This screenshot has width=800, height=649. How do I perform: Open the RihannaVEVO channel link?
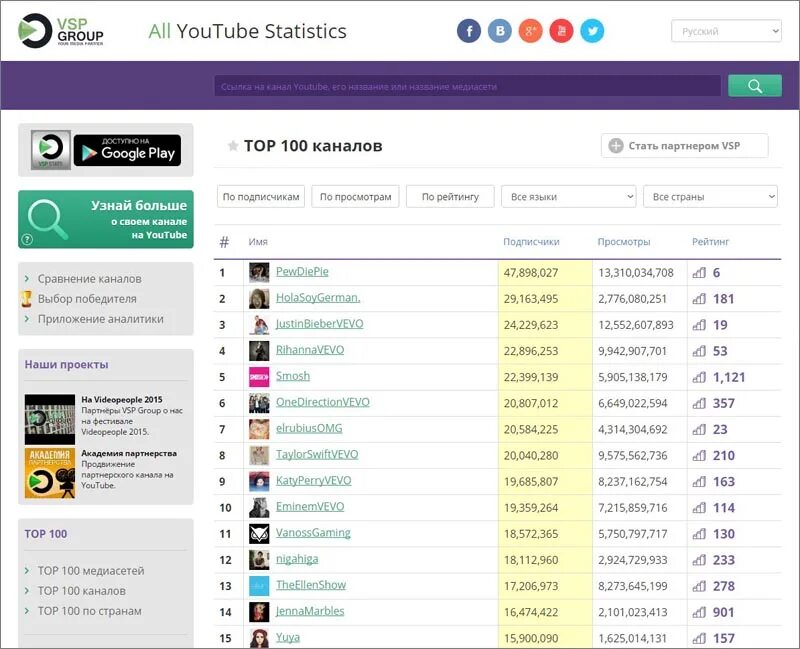[310, 350]
